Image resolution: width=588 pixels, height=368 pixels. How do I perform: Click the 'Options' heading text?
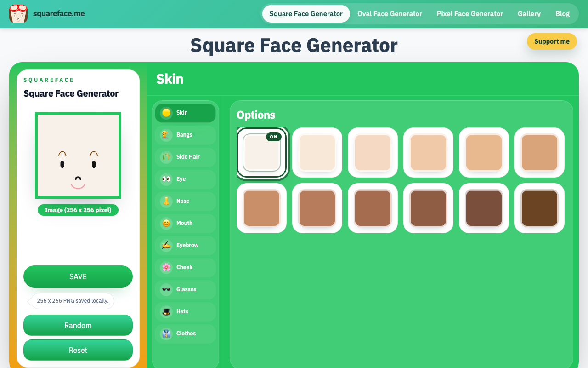[256, 115]
